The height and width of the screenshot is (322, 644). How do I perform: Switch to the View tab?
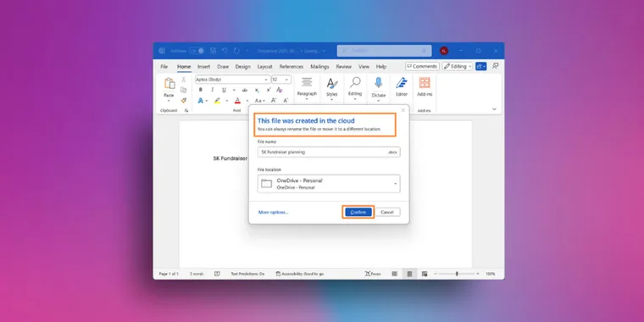[364, 67]
